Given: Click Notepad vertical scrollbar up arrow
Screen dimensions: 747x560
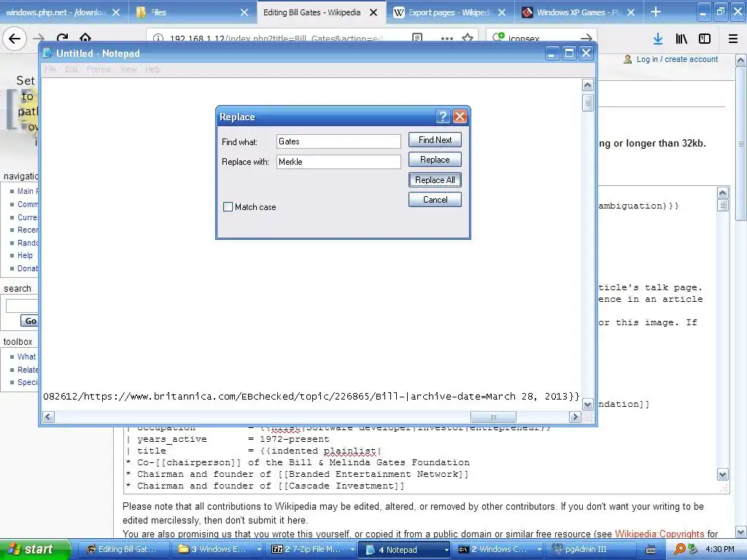Looking at the screenshot, I should (x=587, y=85).
